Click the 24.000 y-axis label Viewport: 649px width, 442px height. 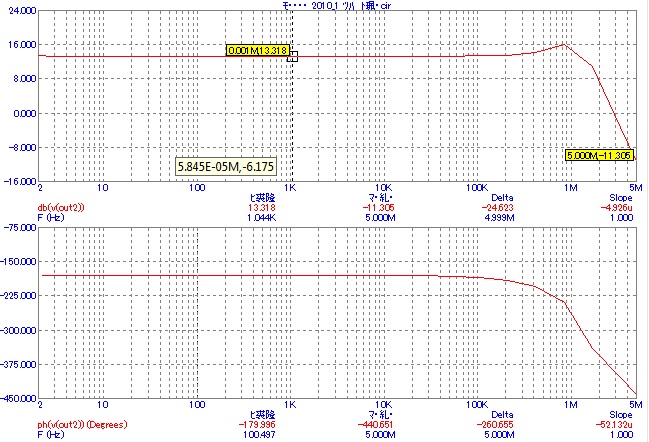coord(23,10)
